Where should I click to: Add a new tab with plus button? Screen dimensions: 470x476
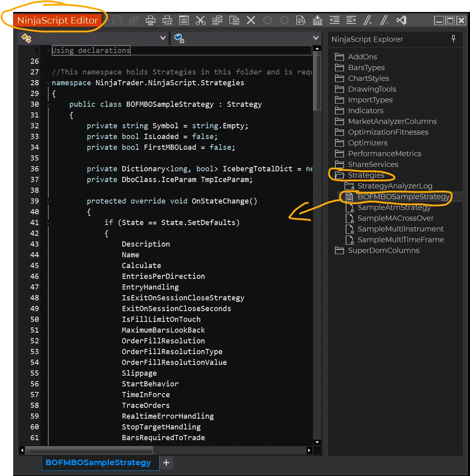coord(166,462)
